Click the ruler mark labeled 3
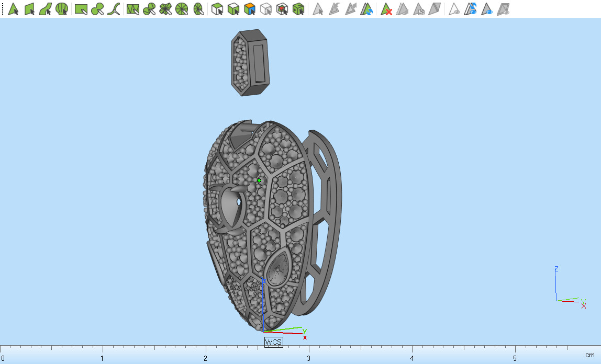 [x=308, y=358]
